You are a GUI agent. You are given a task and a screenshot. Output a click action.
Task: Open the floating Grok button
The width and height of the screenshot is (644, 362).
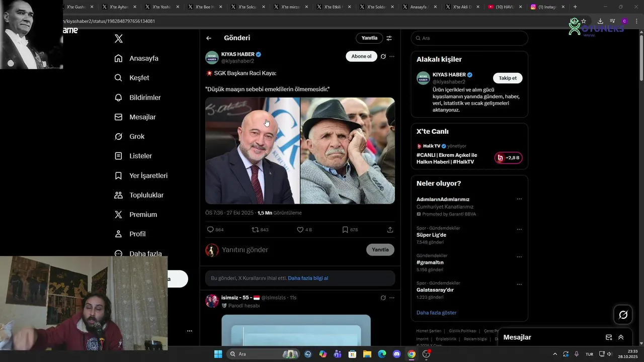623,315
